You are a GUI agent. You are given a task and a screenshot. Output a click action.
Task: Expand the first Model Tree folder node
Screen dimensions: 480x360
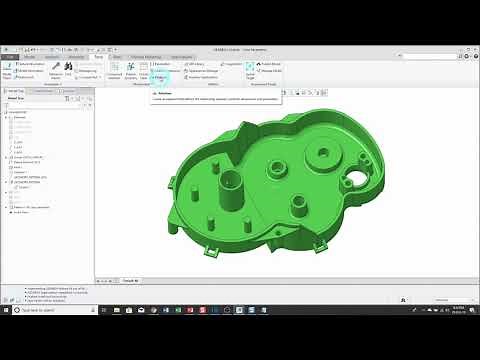tap(6, 117)
